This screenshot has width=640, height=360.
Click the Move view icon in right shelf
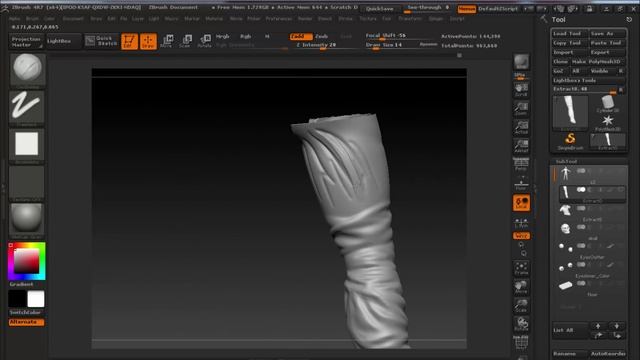[x=521, y=287]
